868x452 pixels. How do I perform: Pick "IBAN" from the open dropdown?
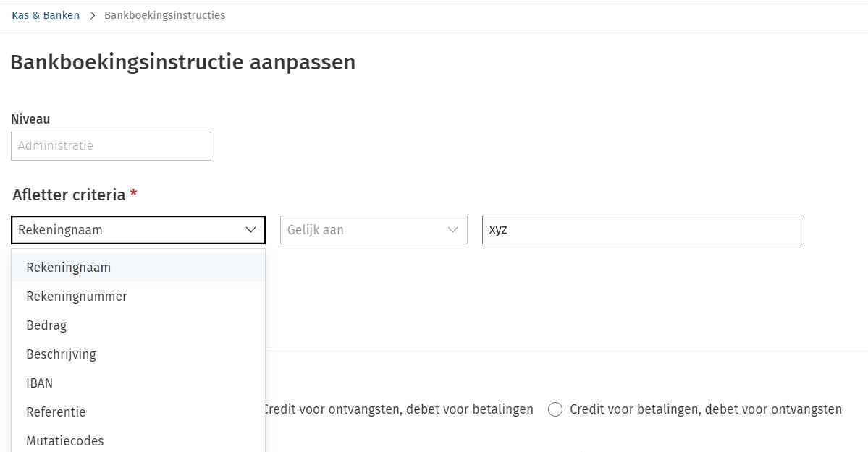(x=39, y=383)
